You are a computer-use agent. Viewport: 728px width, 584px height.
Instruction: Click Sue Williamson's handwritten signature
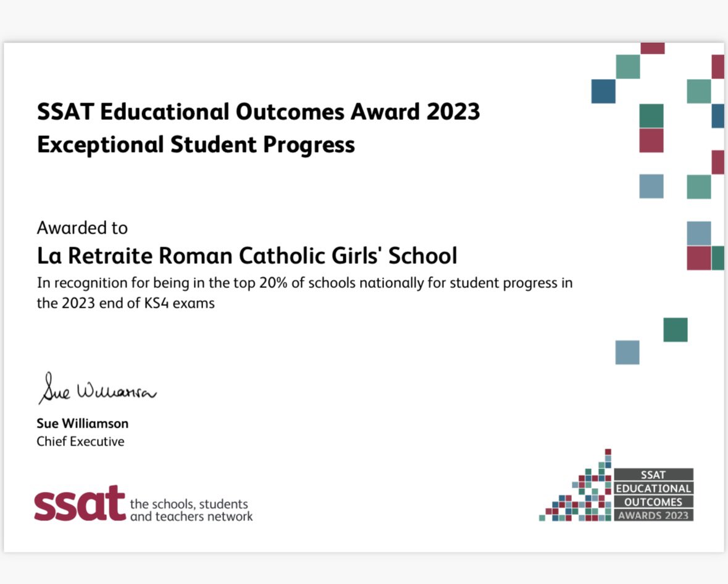[x=98, y=389]
